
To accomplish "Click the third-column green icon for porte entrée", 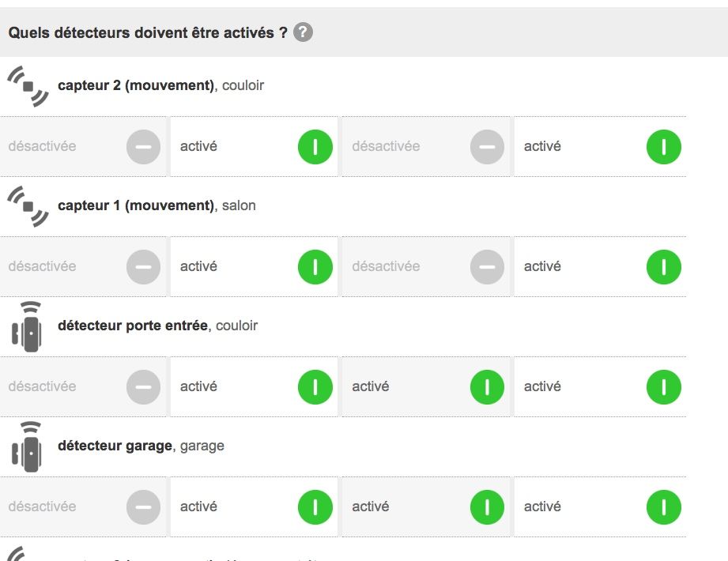I will click(487, 386).
